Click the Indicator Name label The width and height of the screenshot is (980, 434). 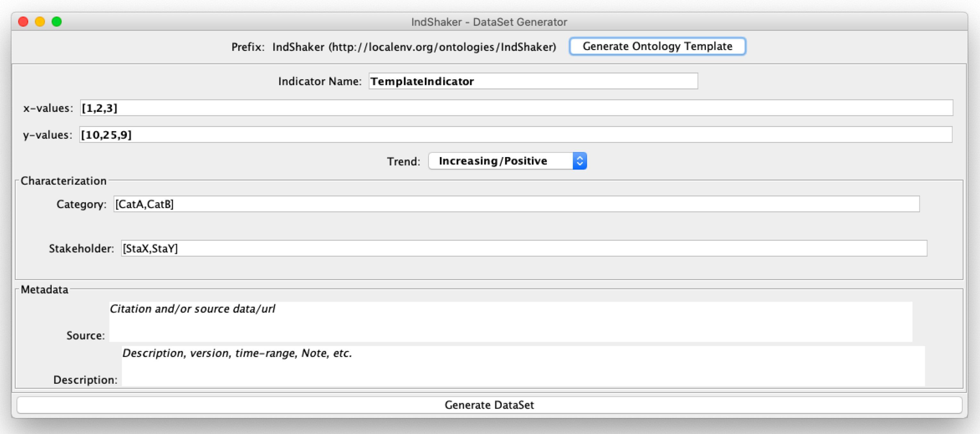[x=320, y=81]
